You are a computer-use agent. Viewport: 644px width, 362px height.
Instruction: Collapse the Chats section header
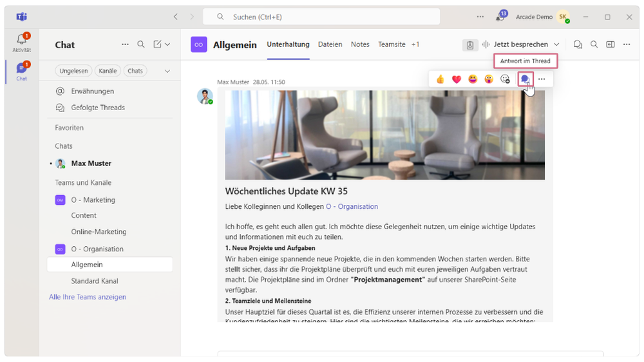(x=64, y=146)
